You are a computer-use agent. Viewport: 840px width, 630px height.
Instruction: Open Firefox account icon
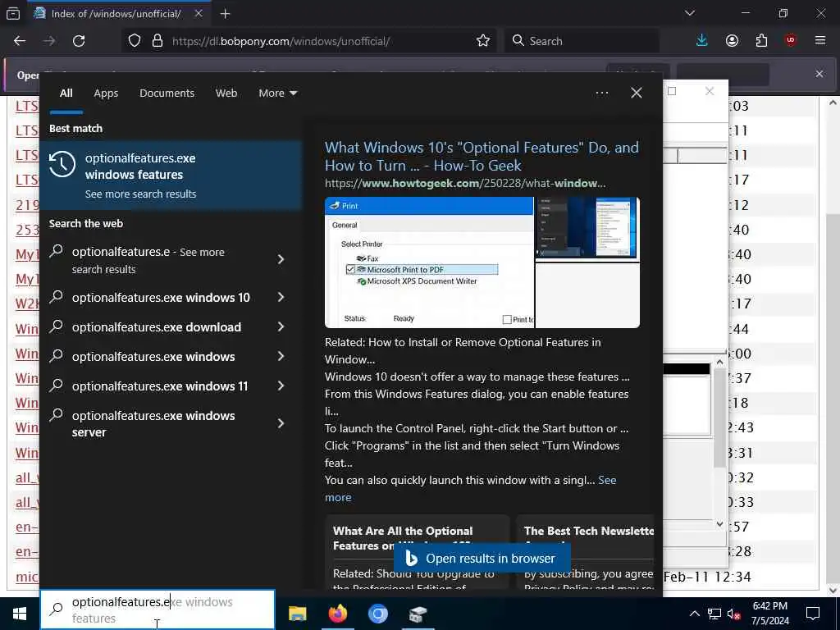click(x=732, y=41)
